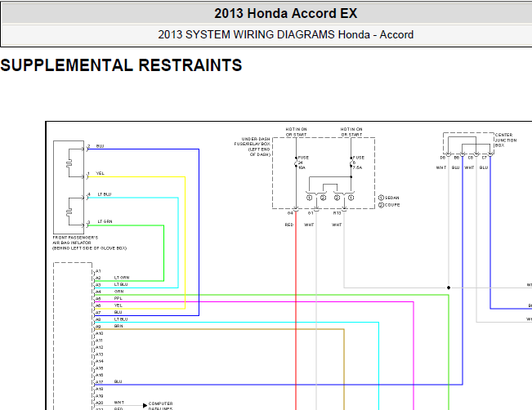The image size is (532, 410).
Task: Click the 'BLU' label at pin A7
Action: [x=118, y=312]
